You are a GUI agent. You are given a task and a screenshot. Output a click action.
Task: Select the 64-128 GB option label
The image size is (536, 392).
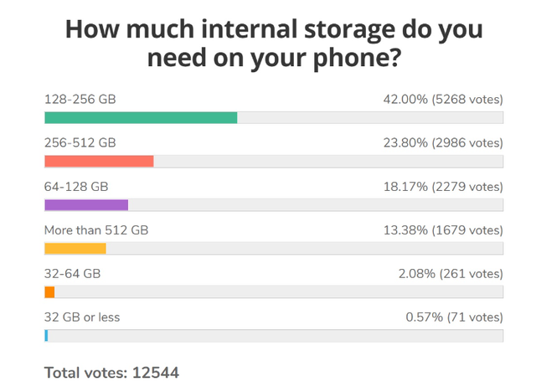coord(76,187)
